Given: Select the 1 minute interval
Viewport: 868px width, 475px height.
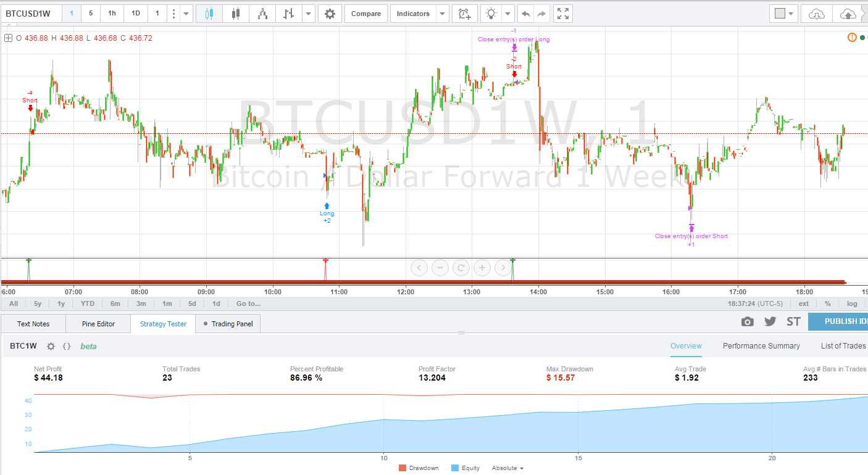Looking at the screenshot, I should click(72, 14).
